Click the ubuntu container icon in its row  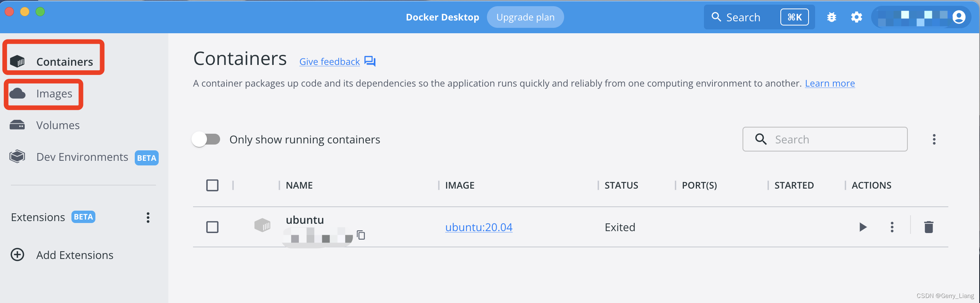pyautogui.click(x=263, y=225)
